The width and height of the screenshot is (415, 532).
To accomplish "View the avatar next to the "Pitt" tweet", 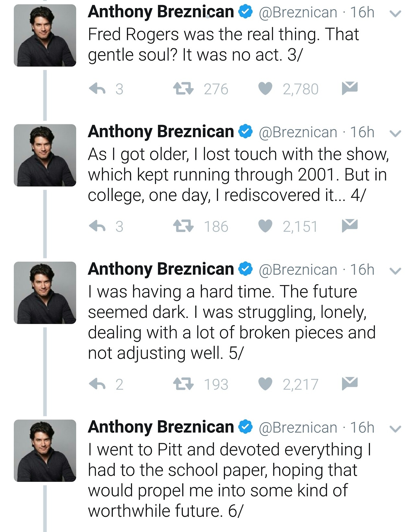I will point(45,451).
